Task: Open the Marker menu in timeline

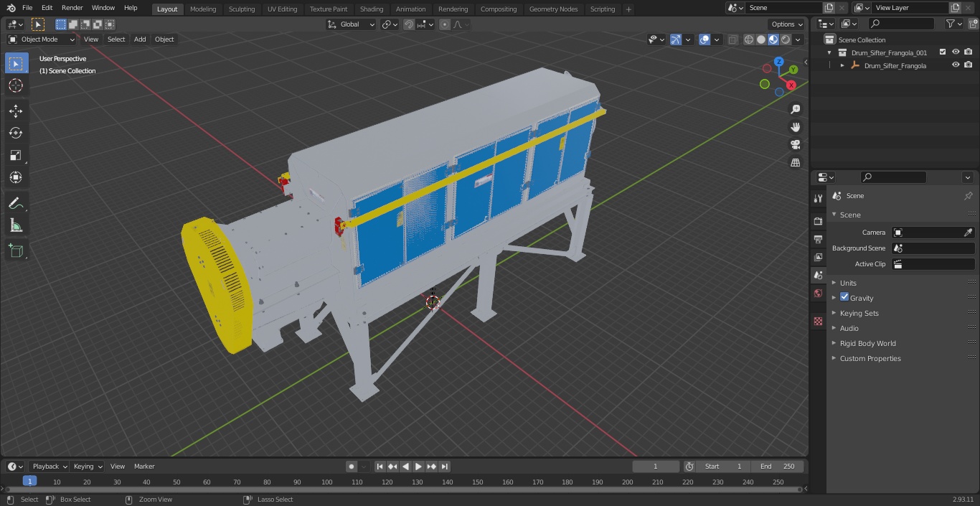Action: [x=144, y=467]
